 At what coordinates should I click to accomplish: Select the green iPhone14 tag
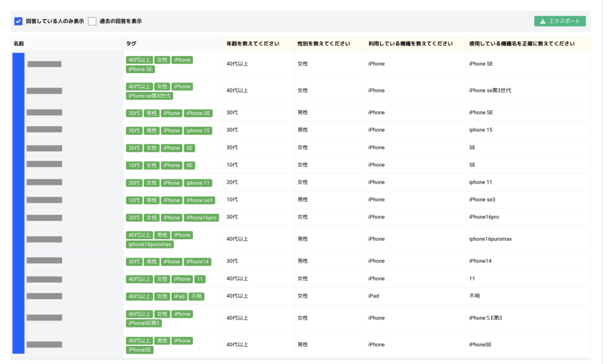pyautogui.click(x=197, y=262)
